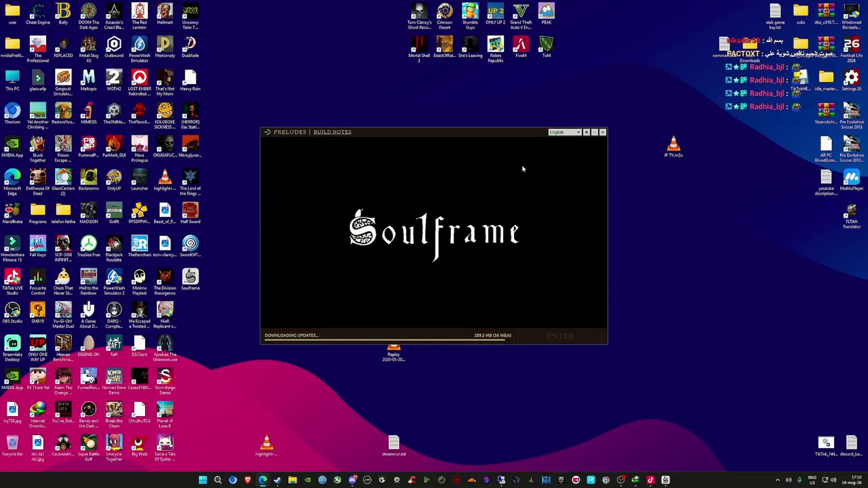This screenshot has width=868, height=488.
Task: Select the Stumble Guys desktop shortcut
Action: pyautogui.click(x=470, y=16)
